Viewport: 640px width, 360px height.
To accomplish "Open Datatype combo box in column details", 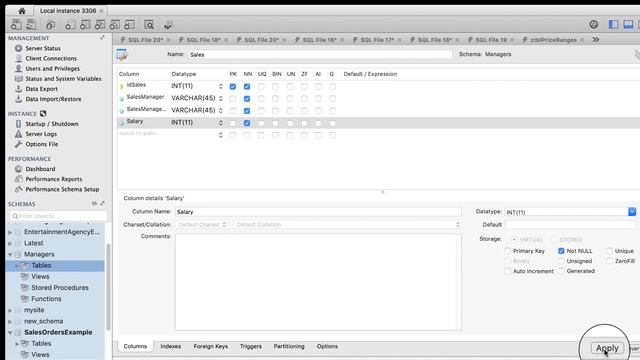I will (x=632, y=211).
